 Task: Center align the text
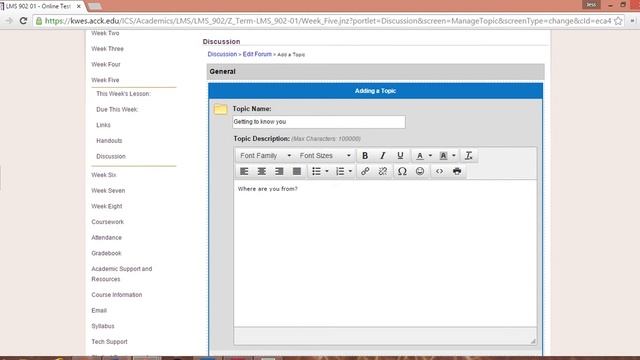tap(262, 171)
